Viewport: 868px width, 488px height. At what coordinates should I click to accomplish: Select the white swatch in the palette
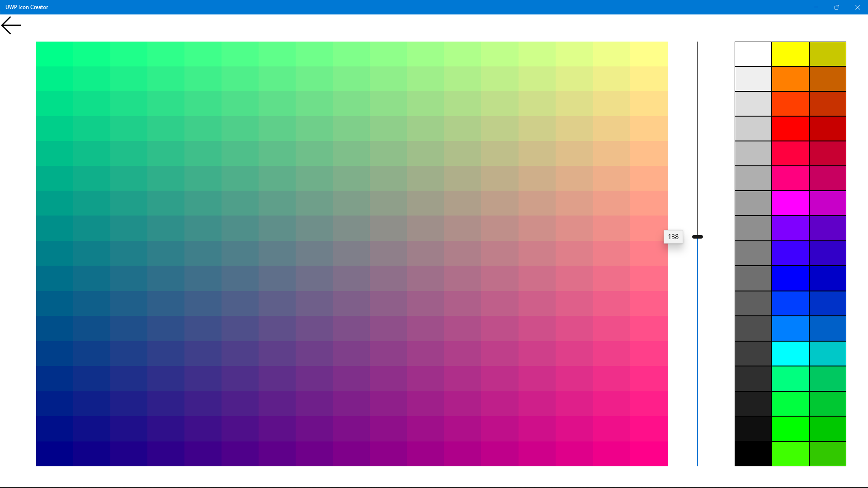[753, 54]
